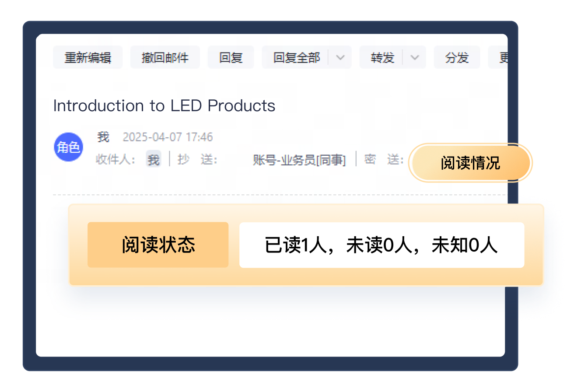567x392 pixels.
Task: Click the "回复全部" reply-all action
Action: 296,57
